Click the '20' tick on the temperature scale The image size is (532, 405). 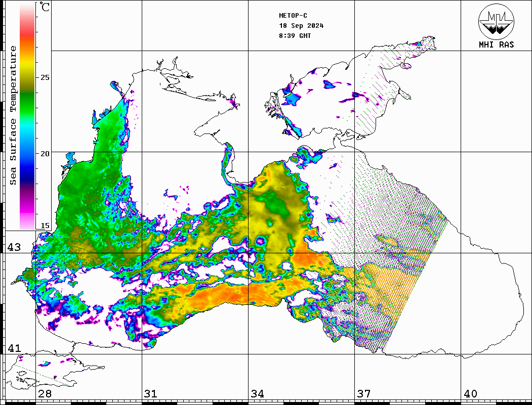pos(45,154)
